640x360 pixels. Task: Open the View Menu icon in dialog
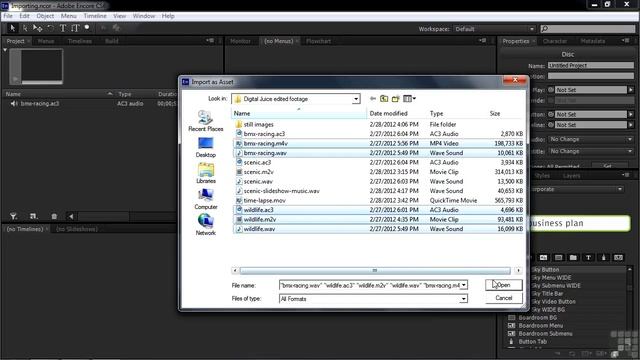click(x=409, y=99)
